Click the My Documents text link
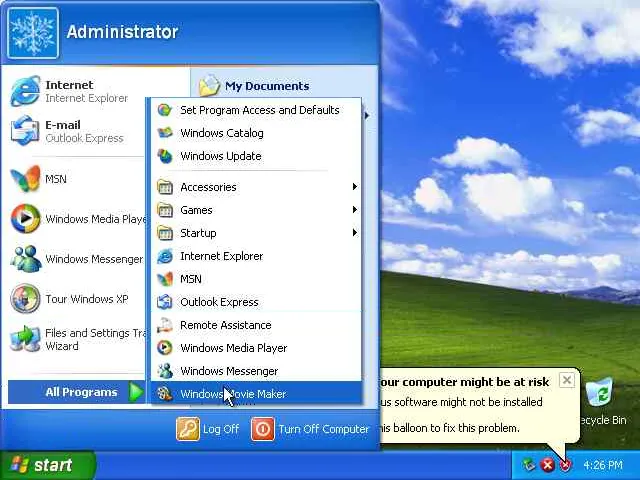This screenshot has height=480, width=640. [x=267, y=86]
